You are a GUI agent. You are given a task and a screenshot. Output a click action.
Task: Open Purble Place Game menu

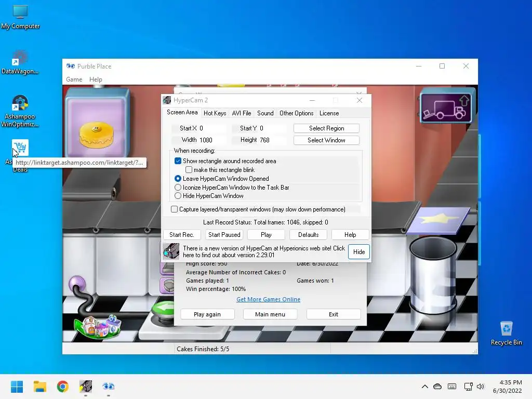tap(74, 79)
